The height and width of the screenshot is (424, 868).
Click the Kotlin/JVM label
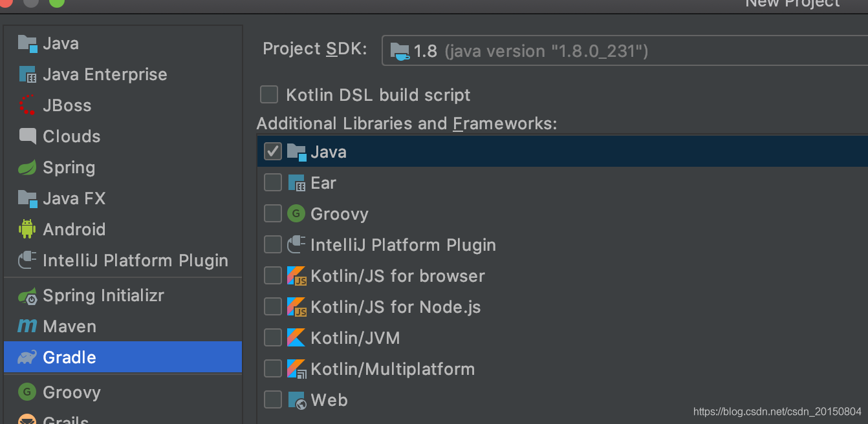tap(355, 338)
